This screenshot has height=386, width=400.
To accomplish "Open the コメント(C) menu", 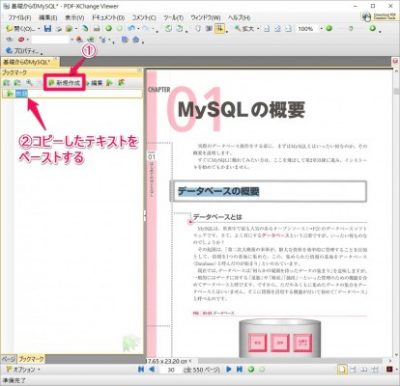I will [144, 17].
